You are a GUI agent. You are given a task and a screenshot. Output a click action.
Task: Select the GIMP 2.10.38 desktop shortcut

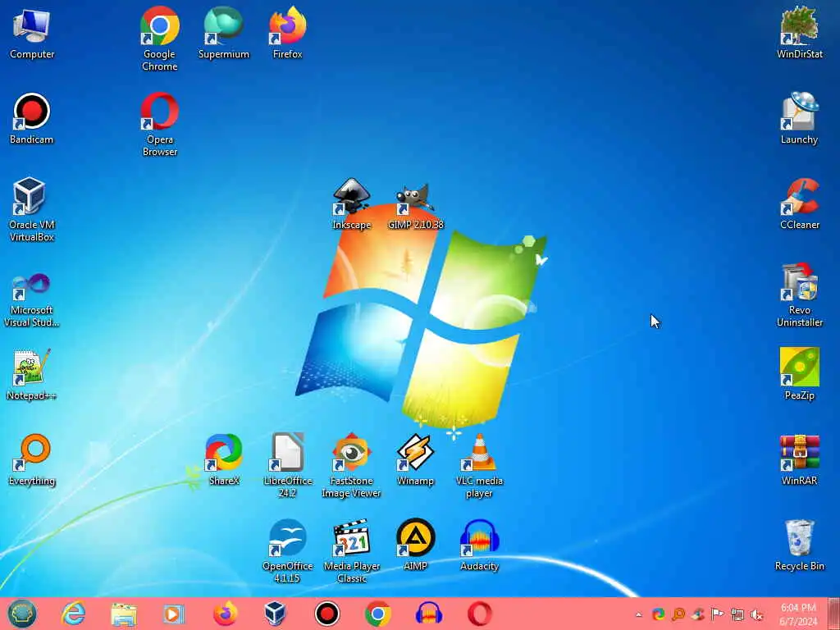click(416, 207)
